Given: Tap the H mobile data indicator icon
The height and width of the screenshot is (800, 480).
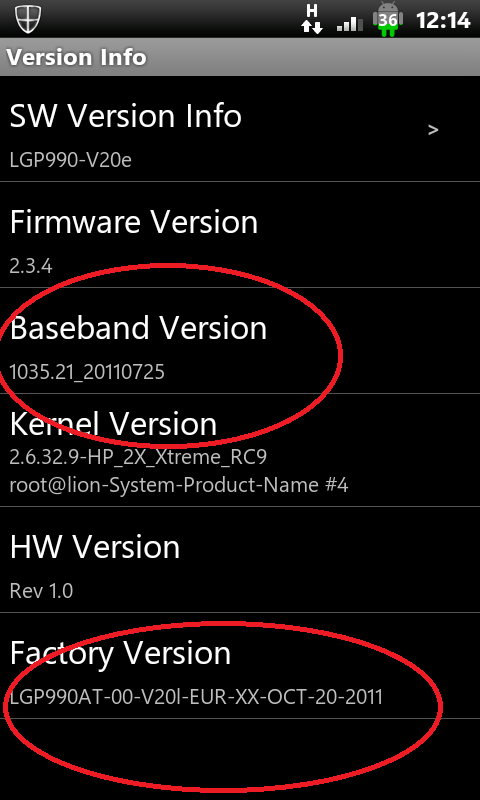Looking at the screenshot, I should [x=312, y=19].
